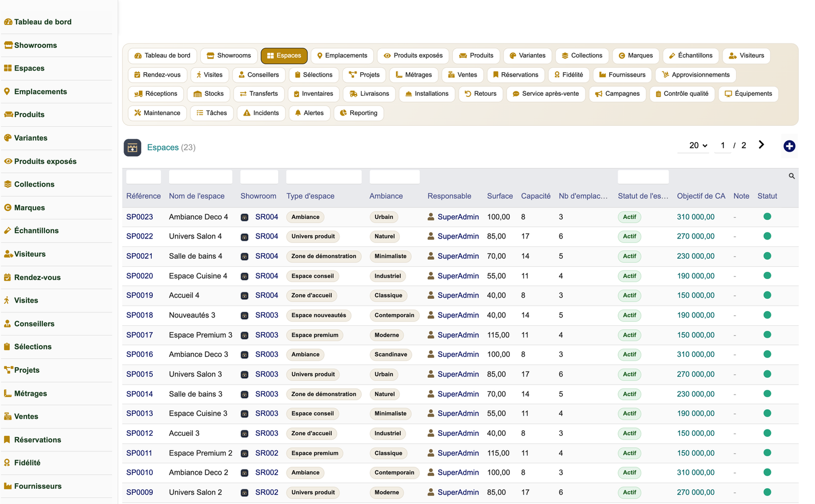Click SuperAdmin user icon in SP0021 row
Viewport: 815px width, 504px height.
(431, 256)
